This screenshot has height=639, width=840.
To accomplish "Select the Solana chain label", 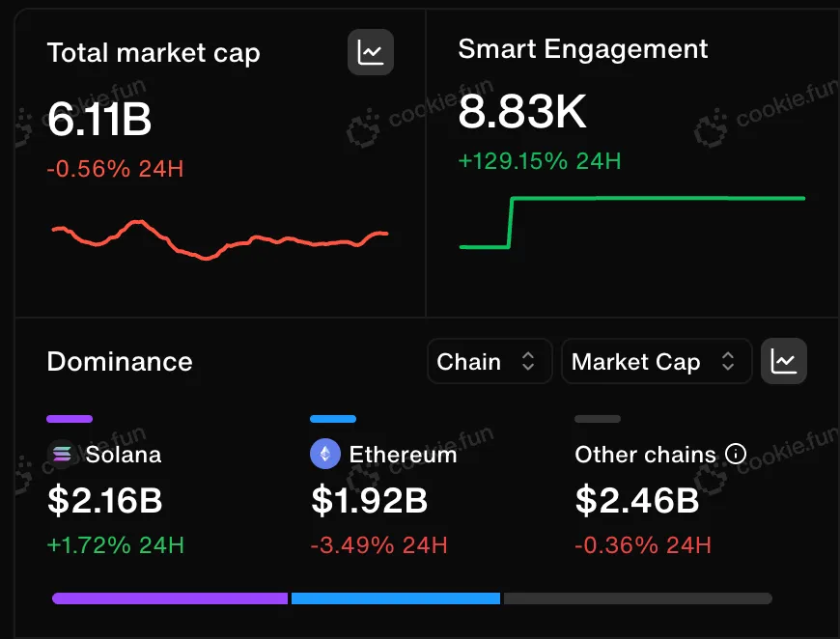I will coord(124,454).
